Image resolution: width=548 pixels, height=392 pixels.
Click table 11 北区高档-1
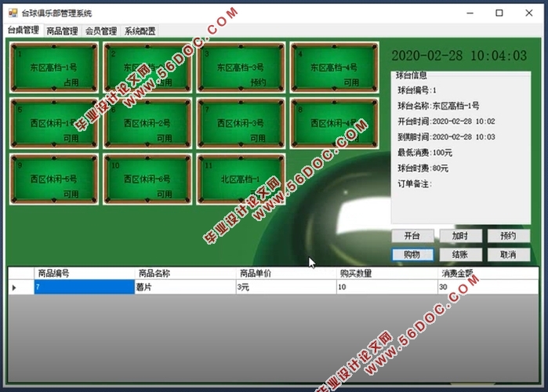click(x=241, y=179)
